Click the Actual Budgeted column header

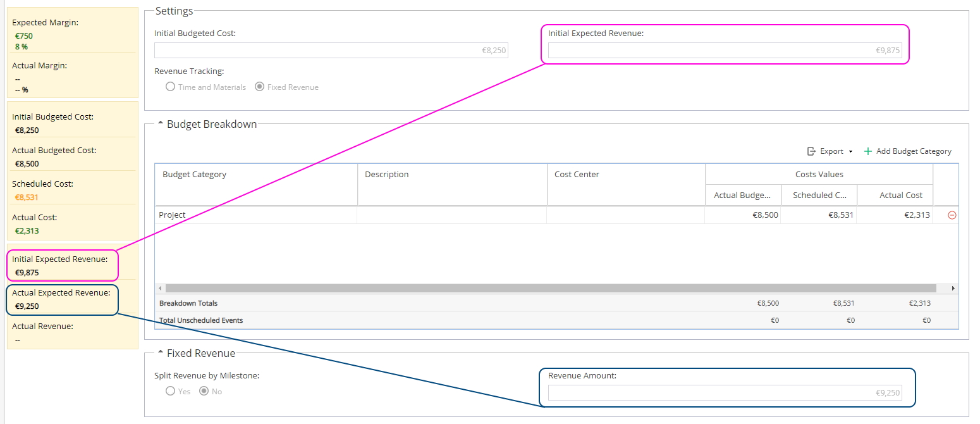[743, 195]
